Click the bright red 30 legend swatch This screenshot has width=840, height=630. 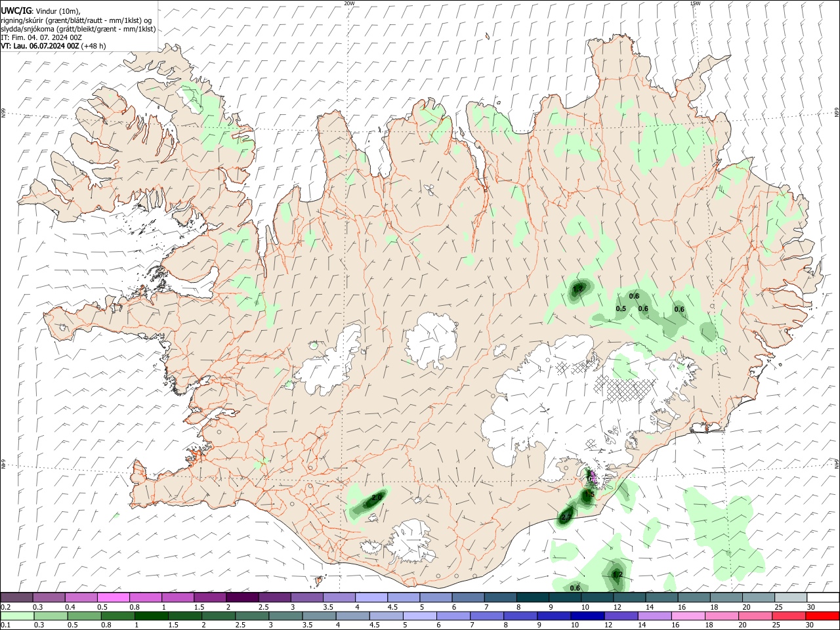coord(822,616)
